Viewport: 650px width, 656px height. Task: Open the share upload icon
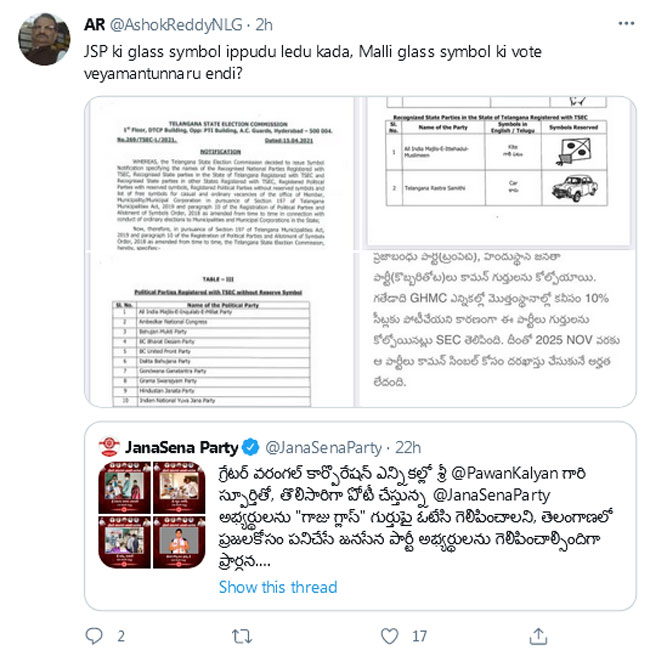pyautogui.click(x=538, y=636)
